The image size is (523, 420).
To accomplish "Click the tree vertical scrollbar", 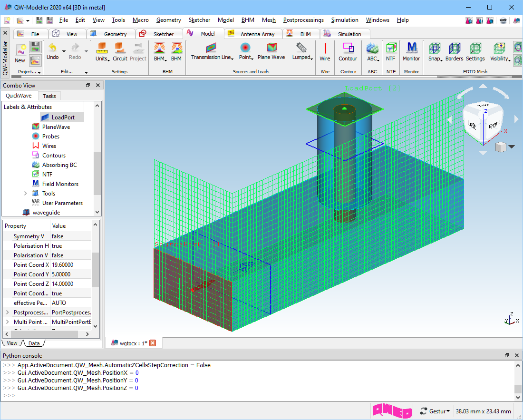I will coord(97,173).
